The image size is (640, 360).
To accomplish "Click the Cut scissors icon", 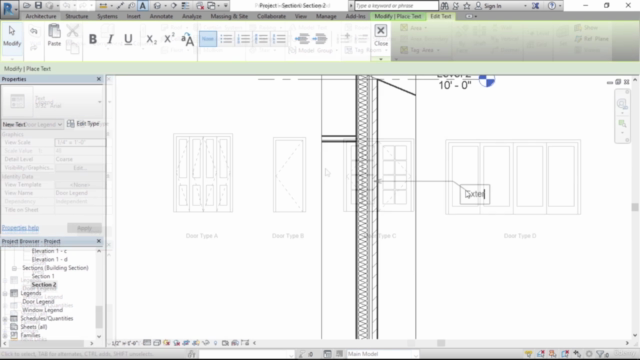I will click(x=73, y=31).
